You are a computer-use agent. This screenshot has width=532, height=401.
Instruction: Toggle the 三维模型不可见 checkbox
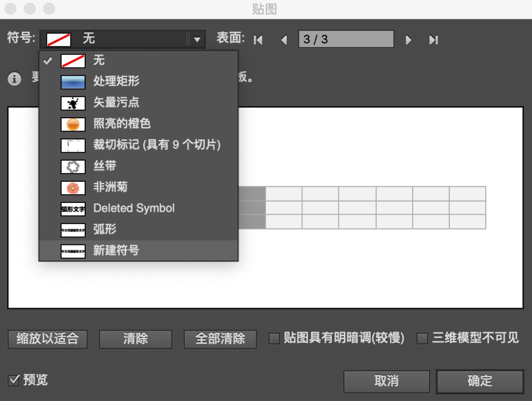(x=422, y=338)
